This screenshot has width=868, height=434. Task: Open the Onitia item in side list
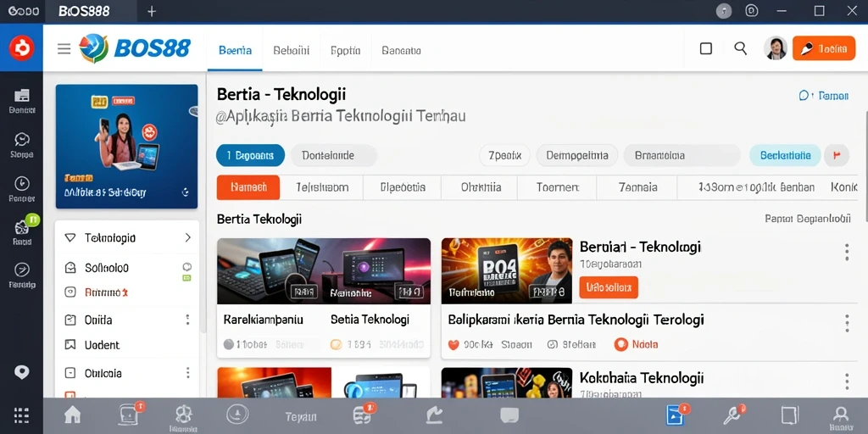(98, 320)
